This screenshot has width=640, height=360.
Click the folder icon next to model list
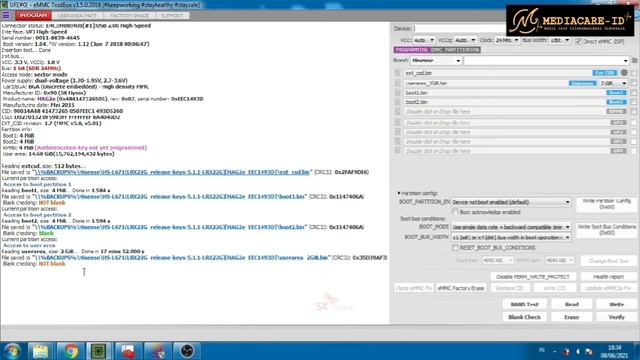pos(634,60)
